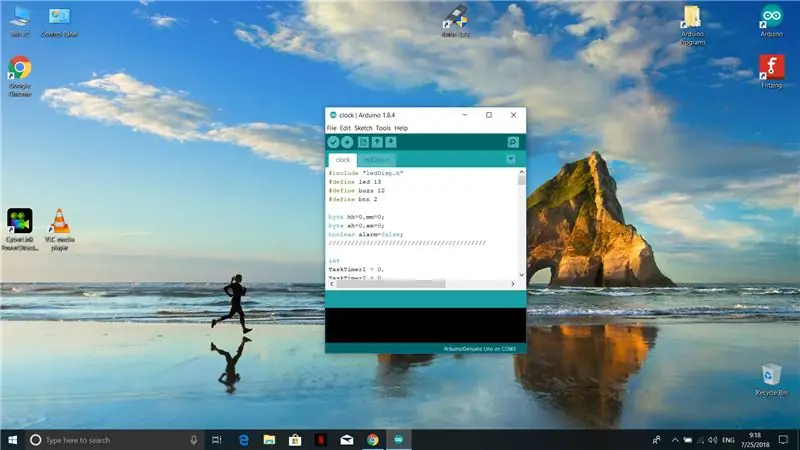Click the vertical scrollbar thumb in editor
The image size is (800, 450).
(521, 181)
